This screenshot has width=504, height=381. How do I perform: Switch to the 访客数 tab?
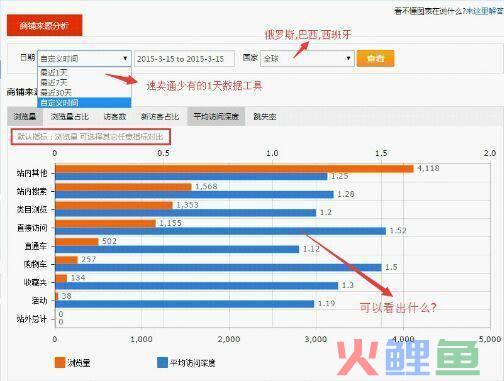point(115,116)
